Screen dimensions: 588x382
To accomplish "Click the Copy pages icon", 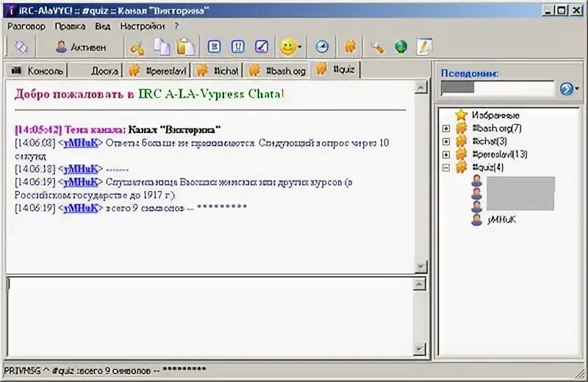I will pyautogui.click(x=162, y=47).
